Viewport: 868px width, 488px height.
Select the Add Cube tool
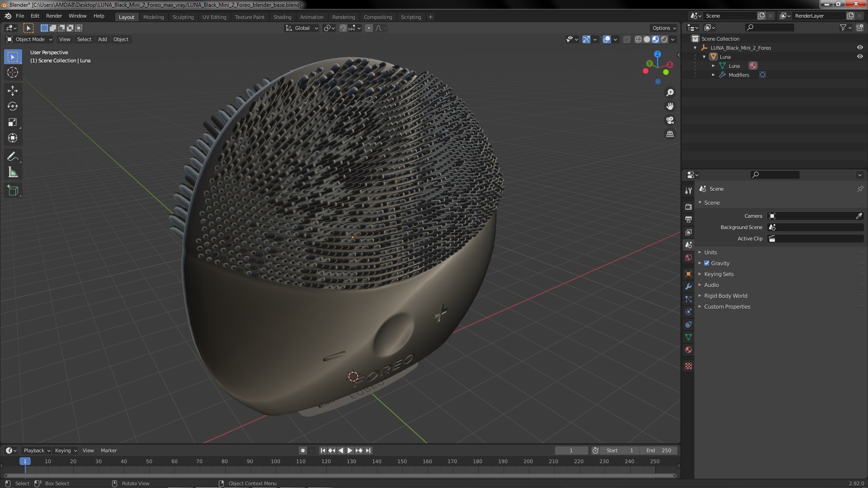13,191
